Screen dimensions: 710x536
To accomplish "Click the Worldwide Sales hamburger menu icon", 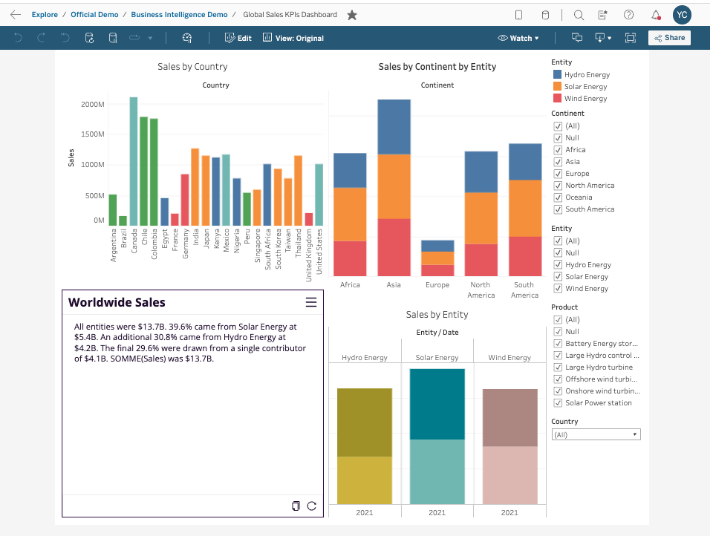I will click(x=311, y=302).
